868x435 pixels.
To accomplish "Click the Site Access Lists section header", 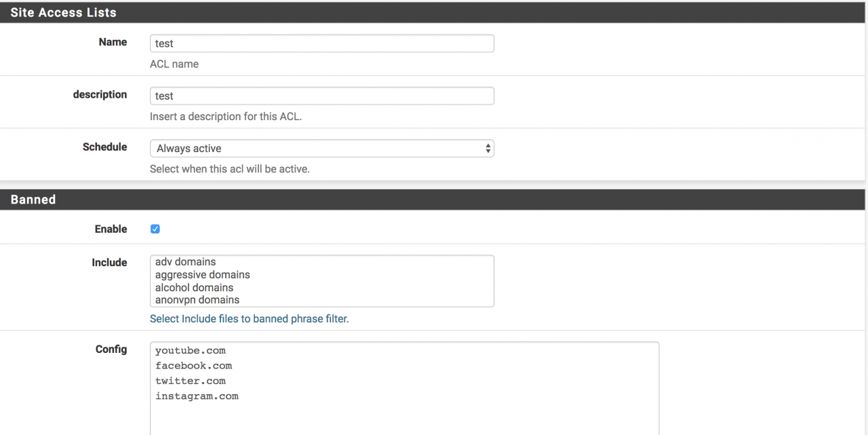I will pos(63,12).
